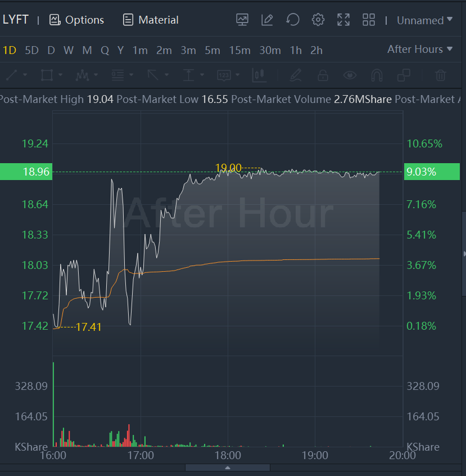Open the After Hours session dropdown
Viewport: 466px width, 476px height.
420,49
